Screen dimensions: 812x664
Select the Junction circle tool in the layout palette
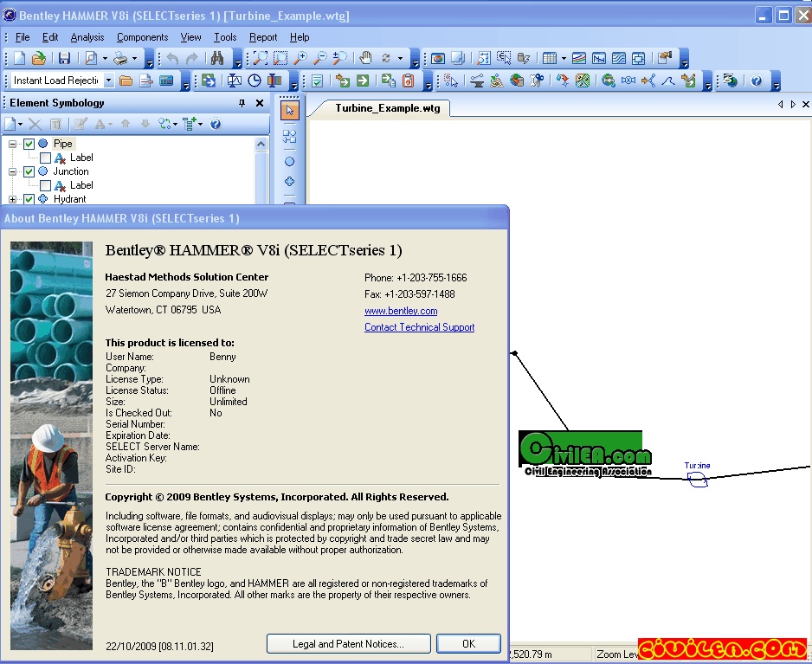(289, 162)
